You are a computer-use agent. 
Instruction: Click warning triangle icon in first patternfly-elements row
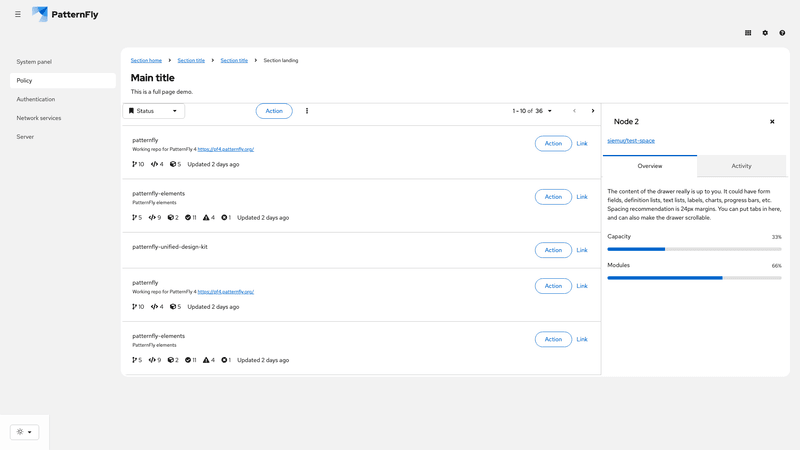click(206, 217)
